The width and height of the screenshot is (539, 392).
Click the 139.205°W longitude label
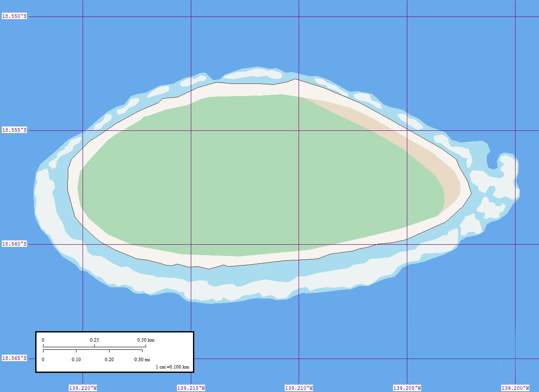coord(407,388)
